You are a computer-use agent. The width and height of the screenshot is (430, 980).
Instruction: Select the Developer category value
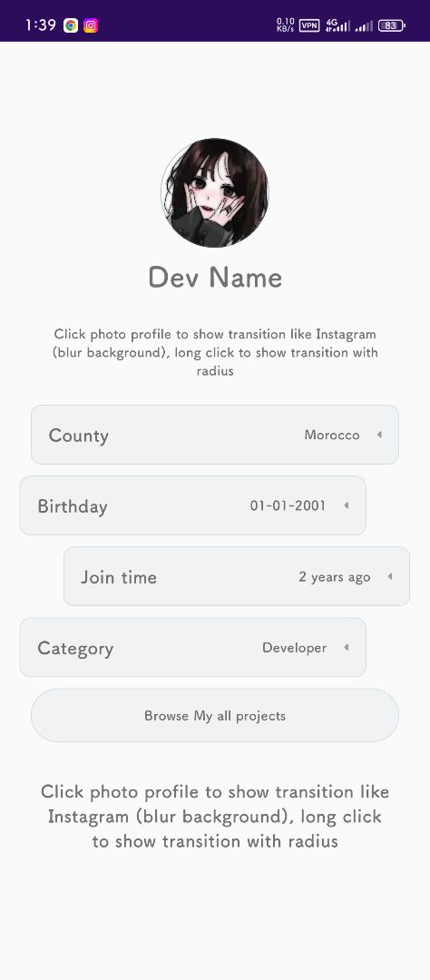coord(294,648)
